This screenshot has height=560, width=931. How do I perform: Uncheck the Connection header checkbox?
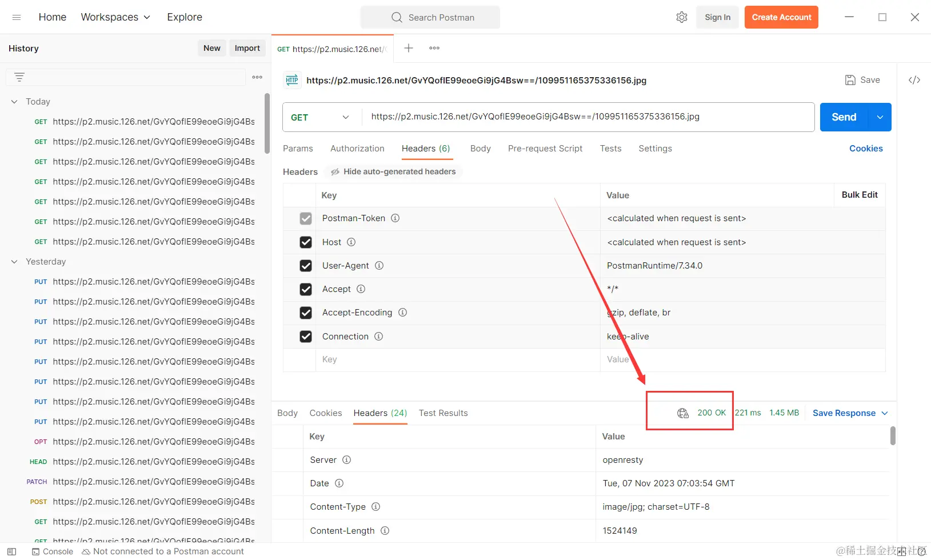306,337
